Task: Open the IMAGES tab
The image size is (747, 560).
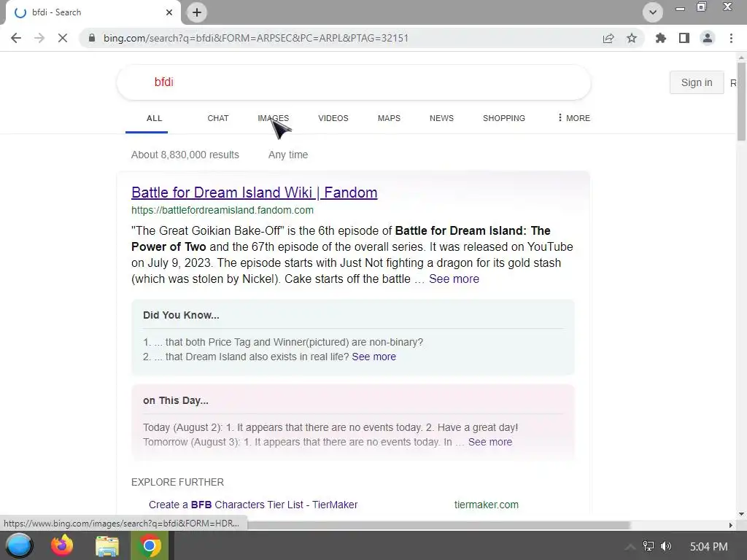Action: tap(273, 118)
